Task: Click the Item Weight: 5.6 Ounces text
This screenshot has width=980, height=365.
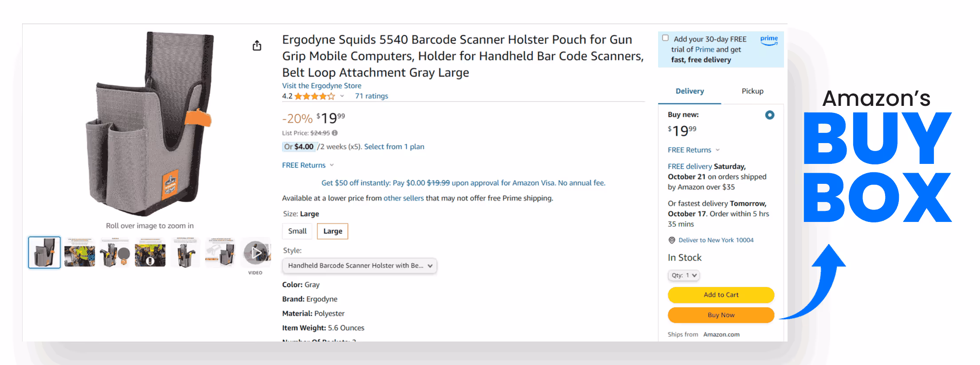Action: pyautogui.click(x=323, y=328)
